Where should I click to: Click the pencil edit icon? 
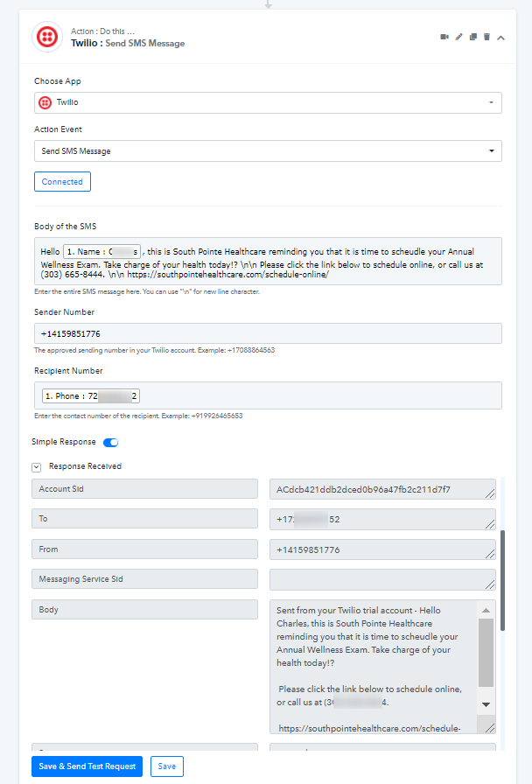tap(458, 37)
